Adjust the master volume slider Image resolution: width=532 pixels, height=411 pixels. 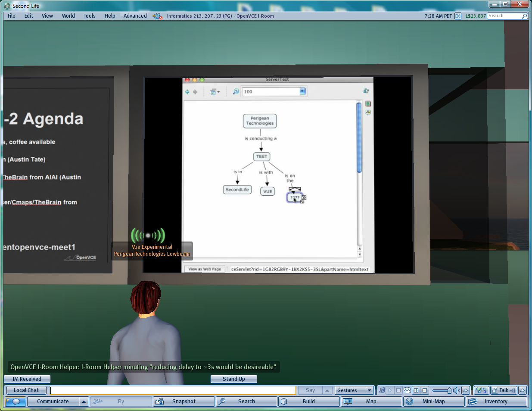coord(442,390)
